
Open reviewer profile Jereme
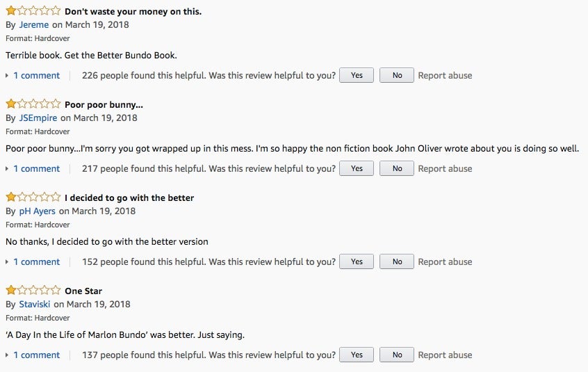[34, 25]
